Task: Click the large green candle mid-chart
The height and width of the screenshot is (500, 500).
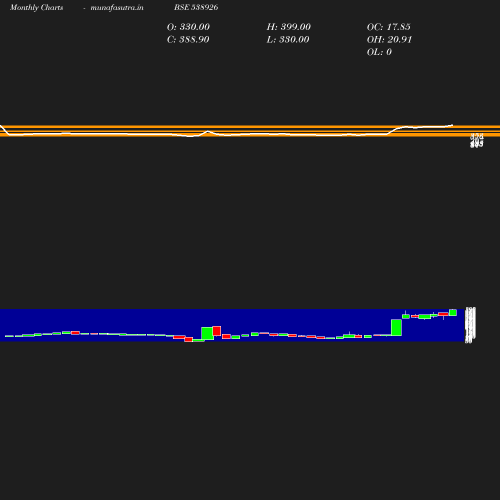Action: click(207, 333)
